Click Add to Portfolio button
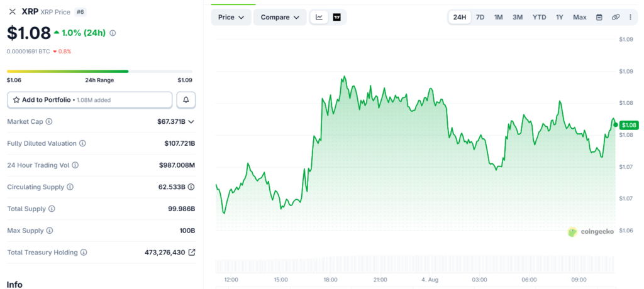The width and height of the screenshot is (644, 289). 89,100
